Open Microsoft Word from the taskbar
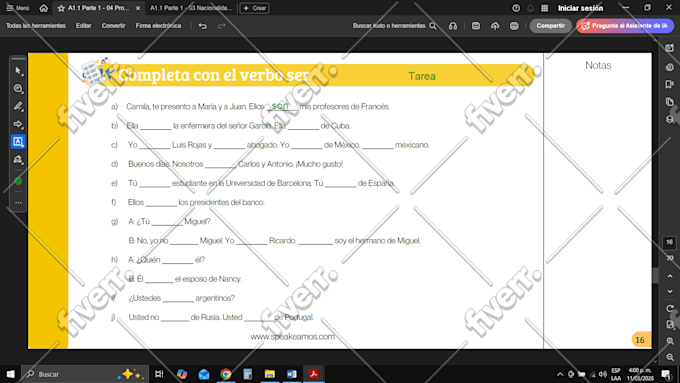This screenshot has width=680, height=383. tap(291, 374)
